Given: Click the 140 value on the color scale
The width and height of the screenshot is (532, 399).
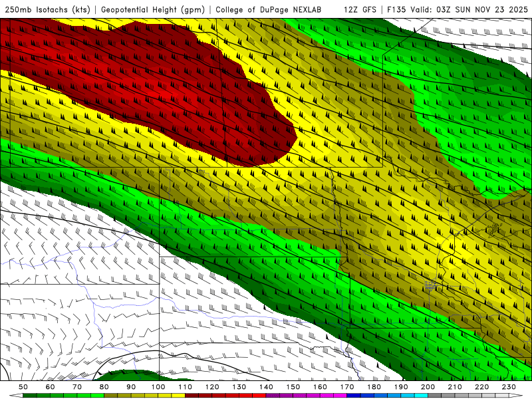Looking at the screenshot, I should (x=266, y=387).
